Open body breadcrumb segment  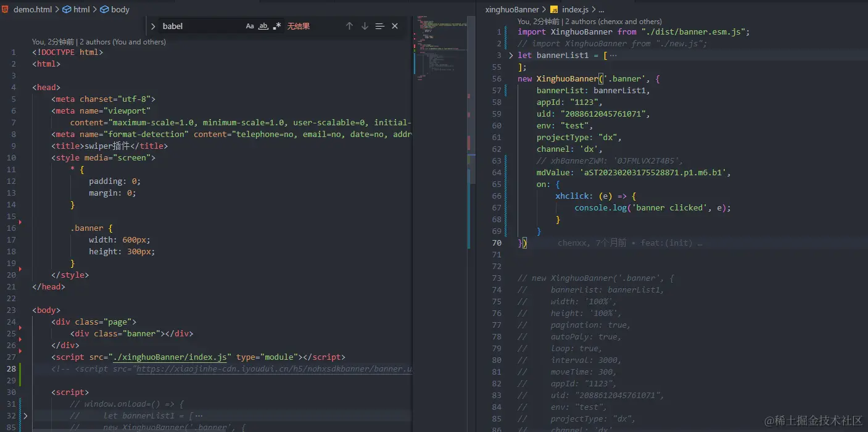coord(120,9)
